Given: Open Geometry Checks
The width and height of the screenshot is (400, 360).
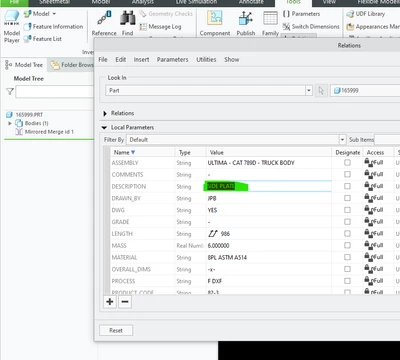Looking at the screenshot, I should pos(166,14).
